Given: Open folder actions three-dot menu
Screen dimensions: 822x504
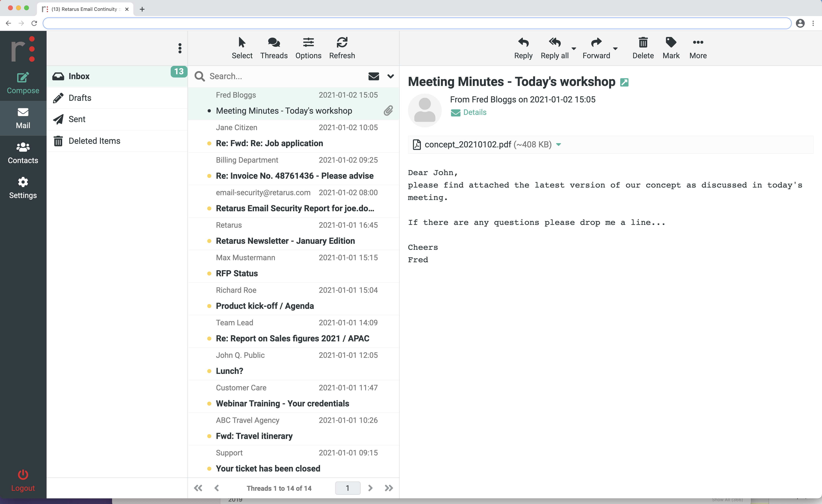Looking at the screenshot, I should coord(180,48).
